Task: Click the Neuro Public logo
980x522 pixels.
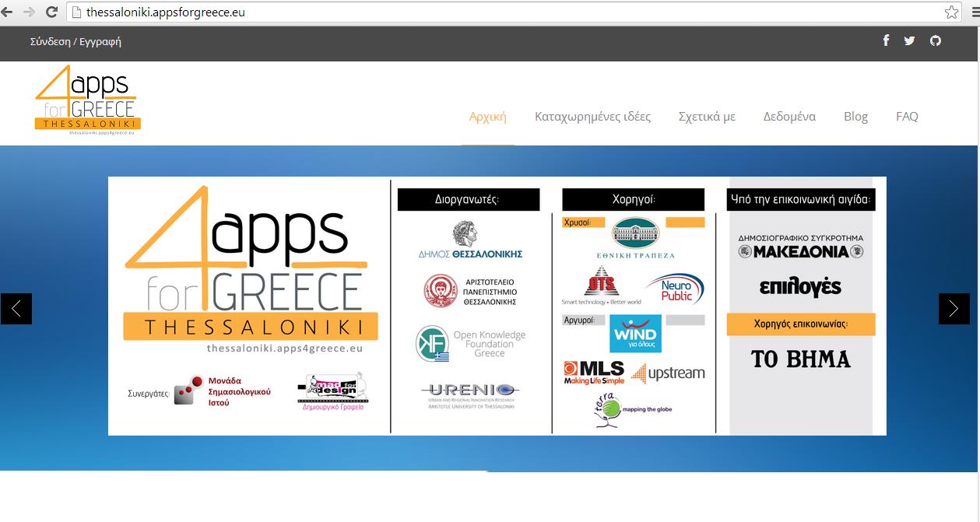Action: (x=675, y=289)
